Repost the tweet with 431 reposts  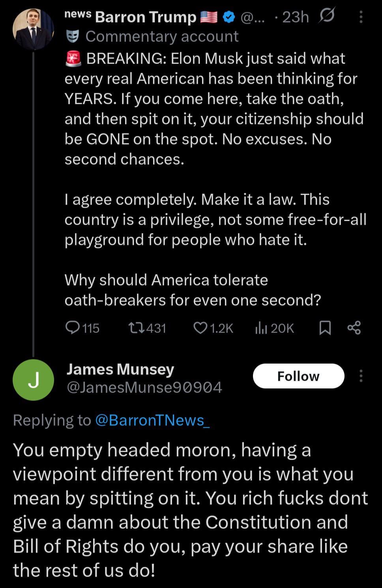tap(137, 328)
